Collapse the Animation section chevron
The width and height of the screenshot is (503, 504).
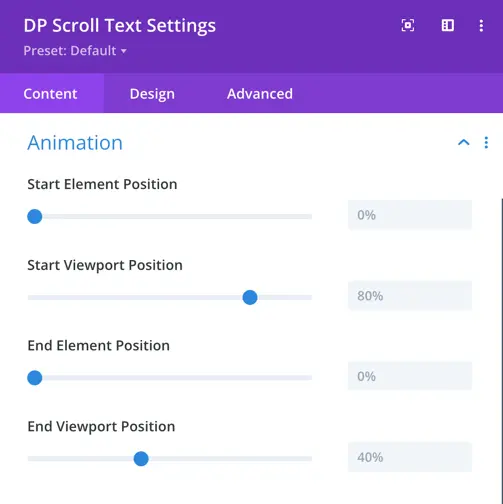[464, 143]
